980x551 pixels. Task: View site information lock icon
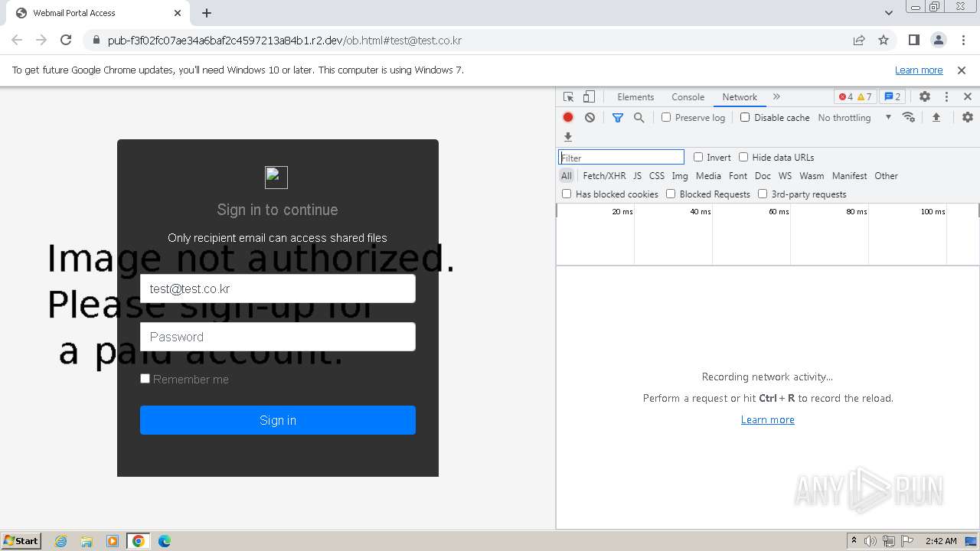coord(96,40)
